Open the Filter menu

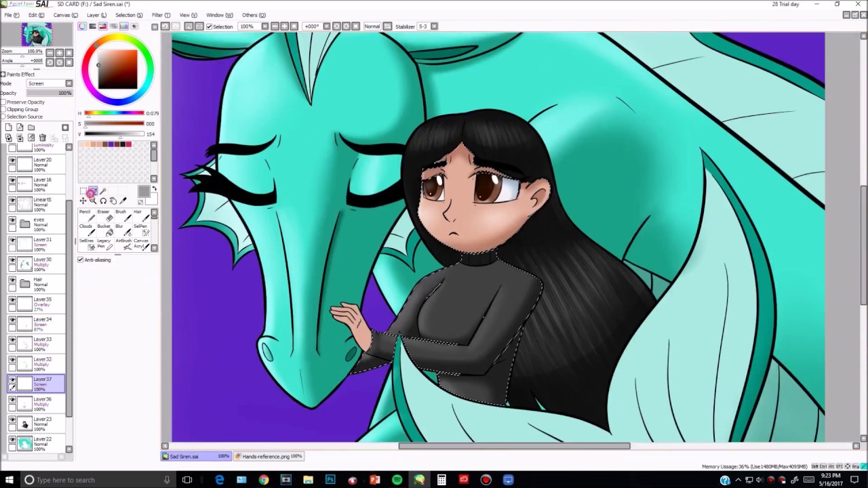[161, 15]
